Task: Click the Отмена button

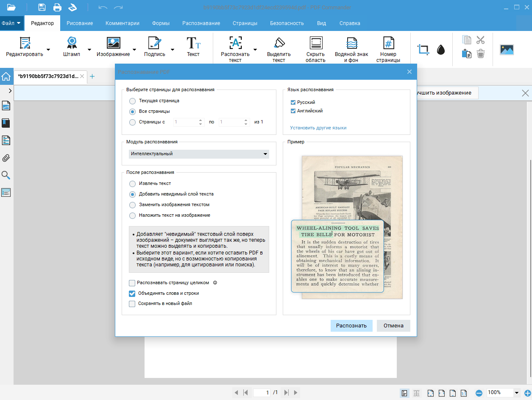Action: click(393, 326)
